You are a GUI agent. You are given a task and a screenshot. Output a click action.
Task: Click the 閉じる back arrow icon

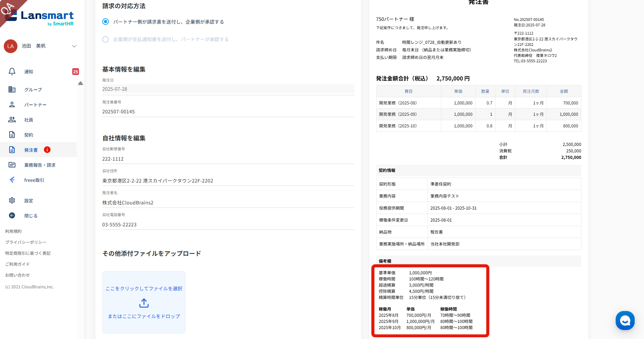click(x=12, y=215)
